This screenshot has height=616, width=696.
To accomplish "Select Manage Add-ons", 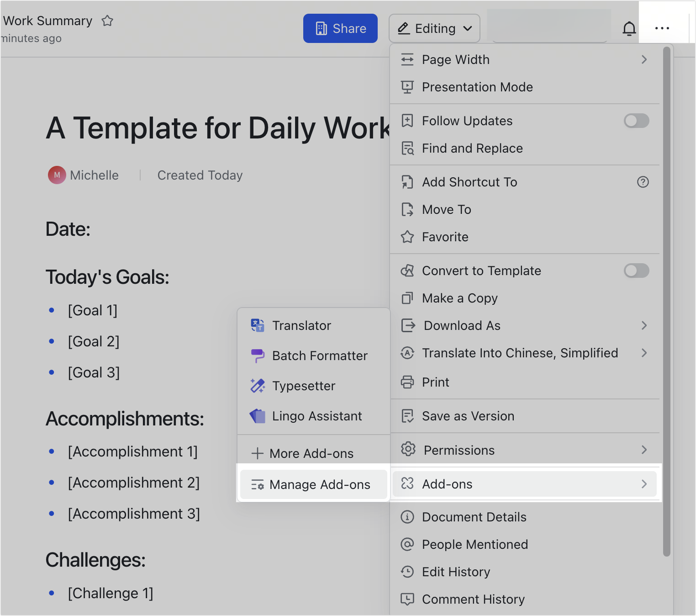I will pos(320,484).
